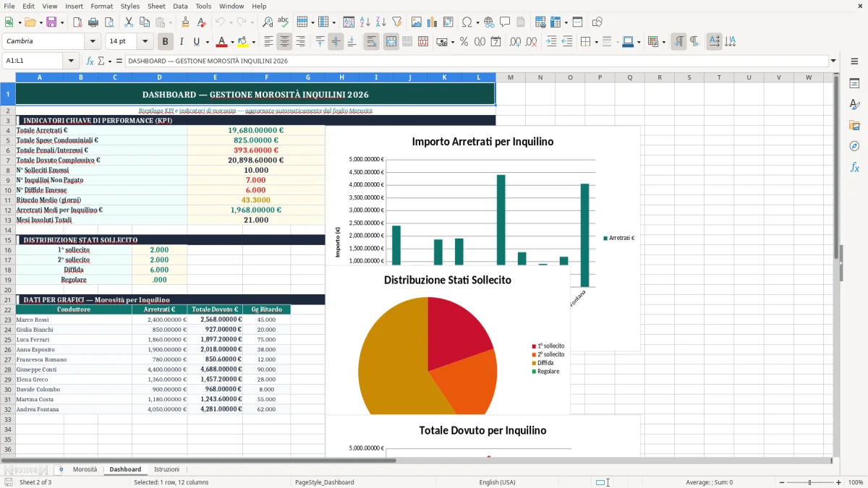Open the sidebar Functions fx icon
Viewport: 868px width, 488px height.
pyautogui.click(x=854, y=167)
